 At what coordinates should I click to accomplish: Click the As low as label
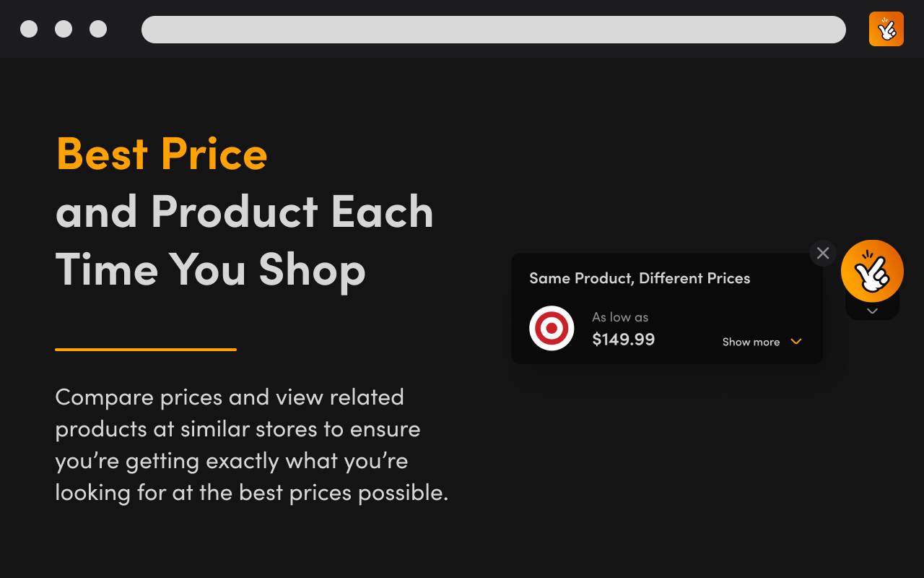pos(619,317)
